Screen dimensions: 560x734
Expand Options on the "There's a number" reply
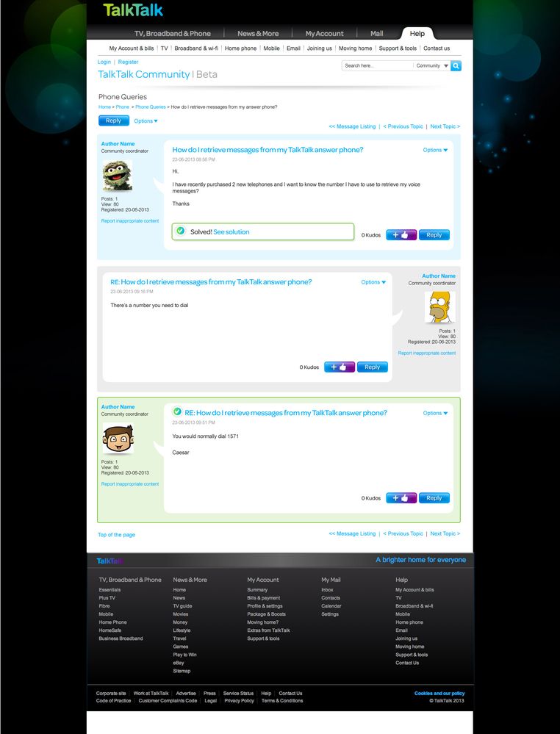coord(373,282)
